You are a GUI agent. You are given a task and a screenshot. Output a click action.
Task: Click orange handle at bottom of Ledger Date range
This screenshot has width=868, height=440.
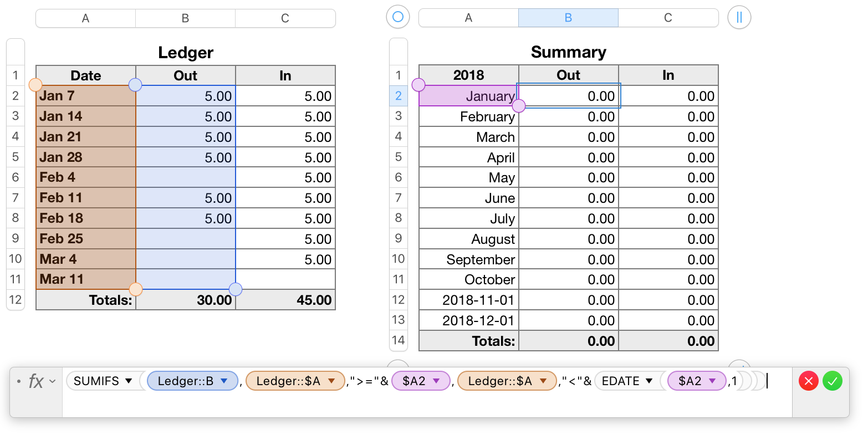tap(135, 289)
